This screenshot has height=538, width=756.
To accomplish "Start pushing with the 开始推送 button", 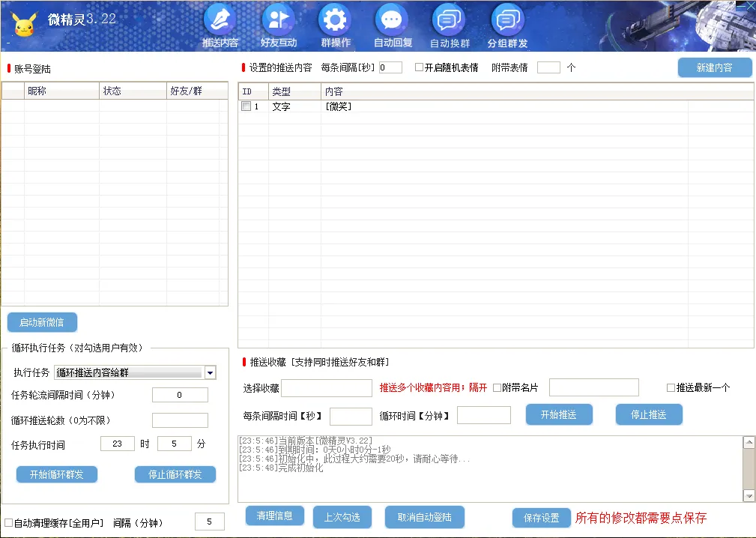I will (559, 414).
